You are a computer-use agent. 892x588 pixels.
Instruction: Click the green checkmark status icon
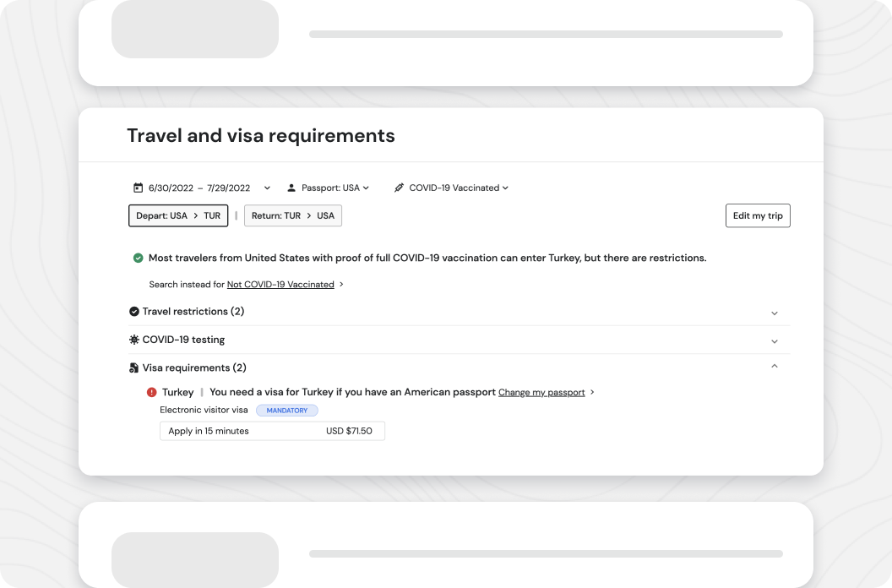click(x=138, y=258)
